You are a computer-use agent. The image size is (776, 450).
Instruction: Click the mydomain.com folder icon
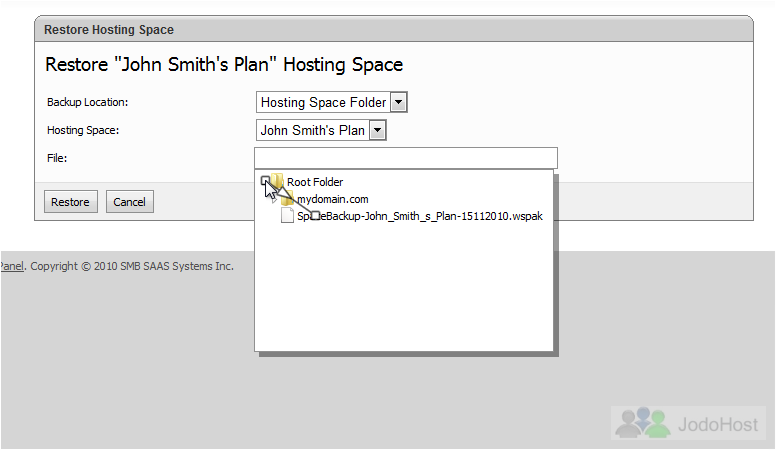(288, 199)
